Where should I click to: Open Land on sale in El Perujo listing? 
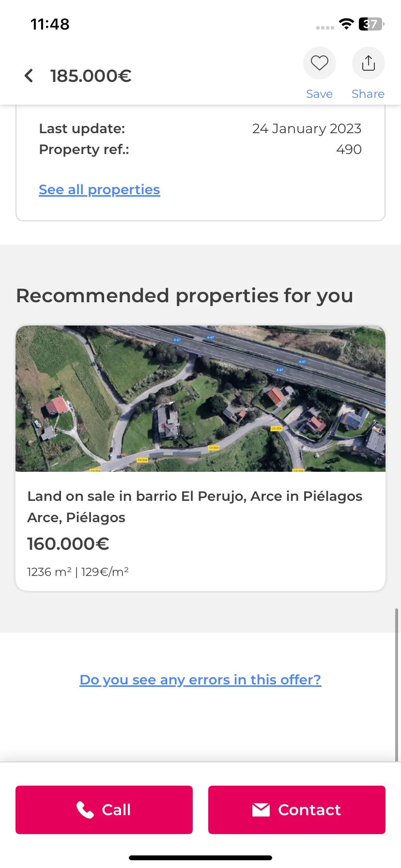tap(195, 496)
